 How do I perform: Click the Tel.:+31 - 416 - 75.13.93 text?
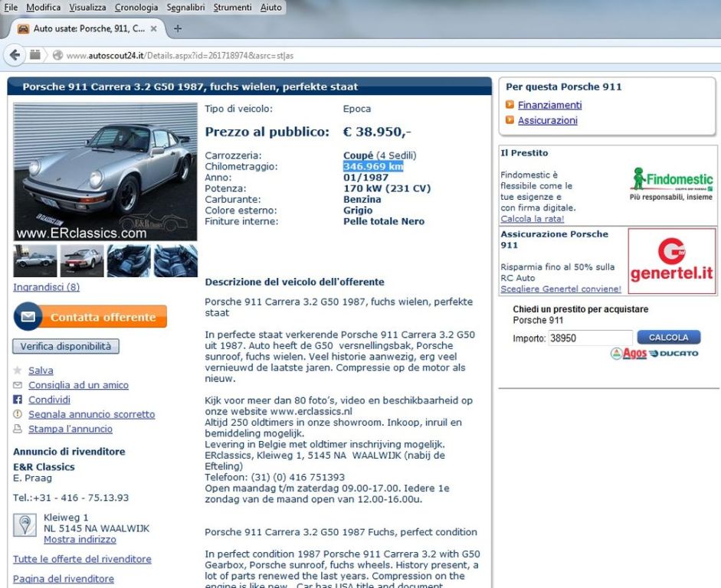[70, 498]
